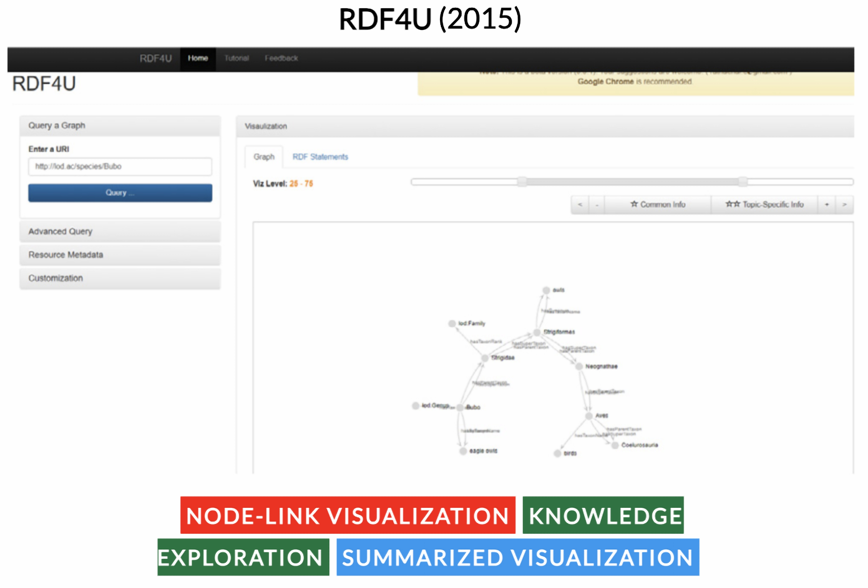Select the eagle owls node

pyautogui.click(x=463, y=451)
